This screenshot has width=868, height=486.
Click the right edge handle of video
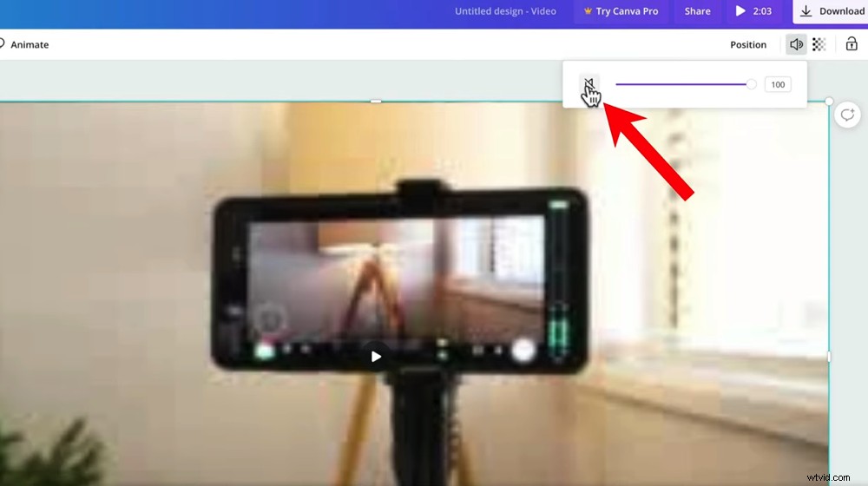click(x=829, y=357)
